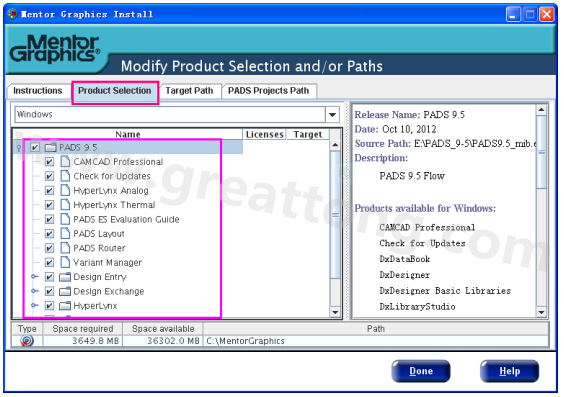
Task: Uncheck the Check for Updates checkbox
Action: [x=49, y=176]
